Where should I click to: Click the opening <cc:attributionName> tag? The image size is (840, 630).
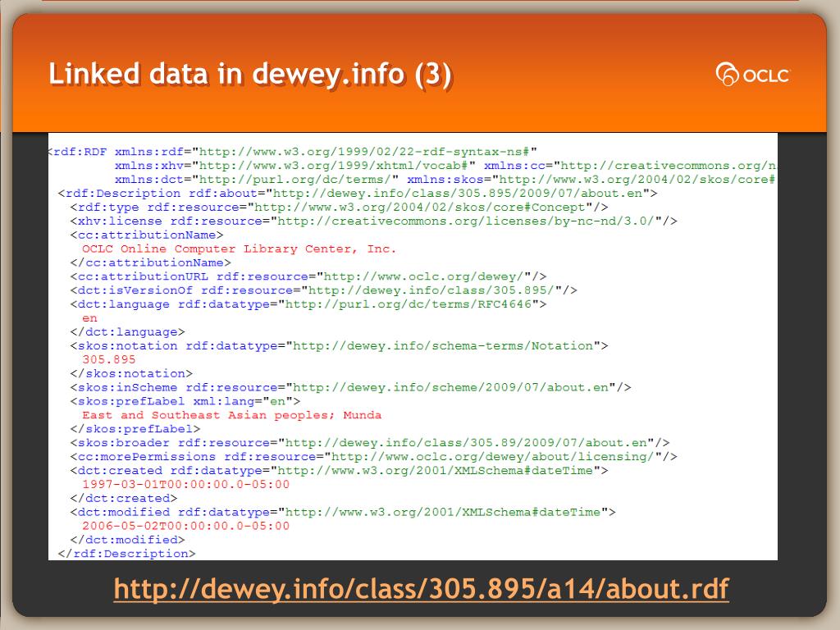pos(147,235)
